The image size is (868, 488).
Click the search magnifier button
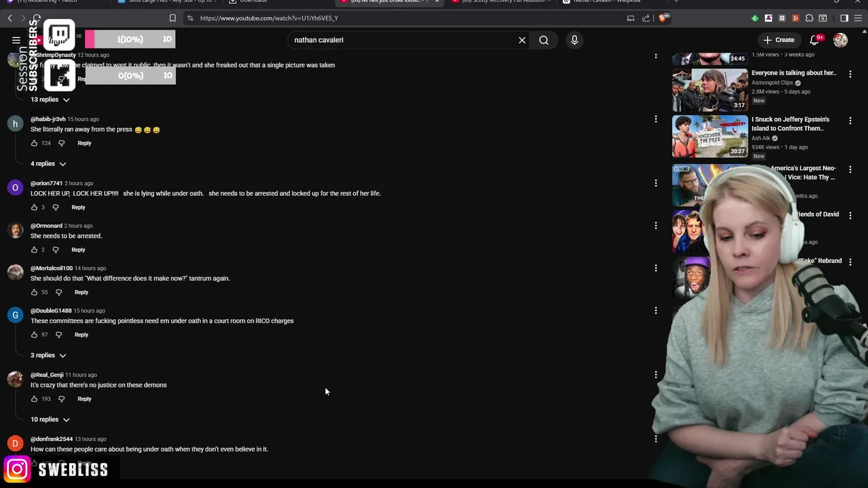tap(544, 40)
